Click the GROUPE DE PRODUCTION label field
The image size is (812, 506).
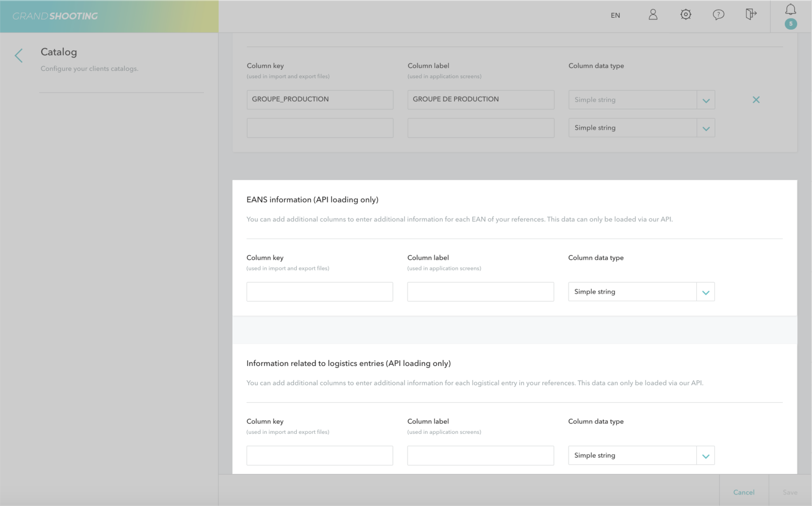(x=481, y=100)
